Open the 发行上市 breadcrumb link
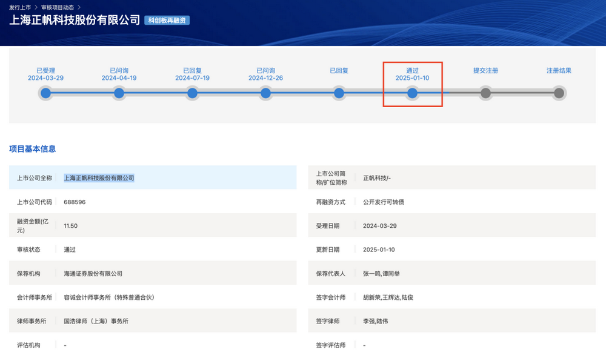 coord(20,7)
